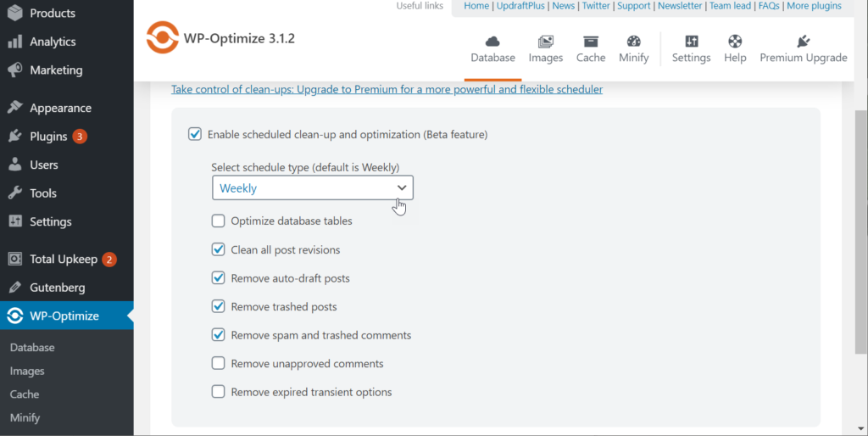Open the More plugins link
The width and height of the screenshot is (868, 436).
tap(814, 6)
